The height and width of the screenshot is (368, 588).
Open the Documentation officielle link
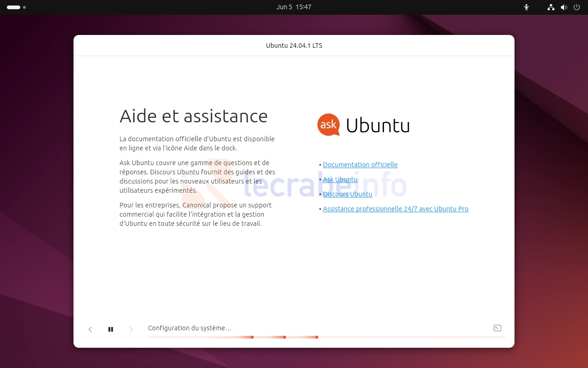pyautogui.click(x=360, y=165)
